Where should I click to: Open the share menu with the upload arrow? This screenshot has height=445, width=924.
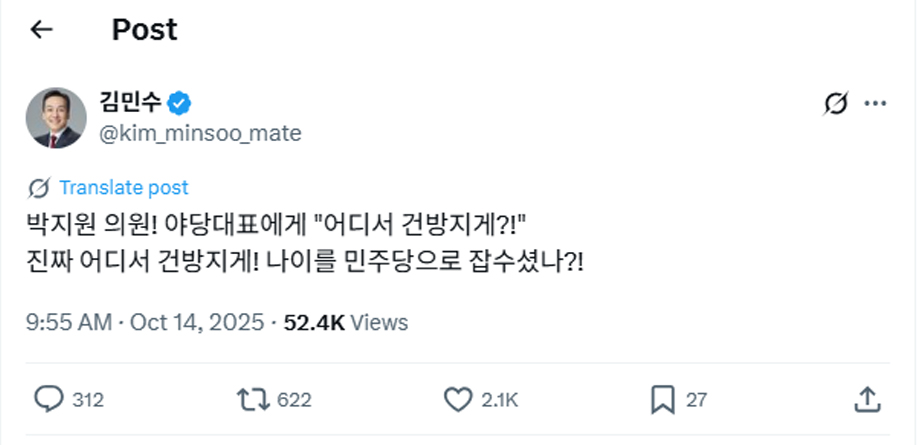click(x=866, y=400)
